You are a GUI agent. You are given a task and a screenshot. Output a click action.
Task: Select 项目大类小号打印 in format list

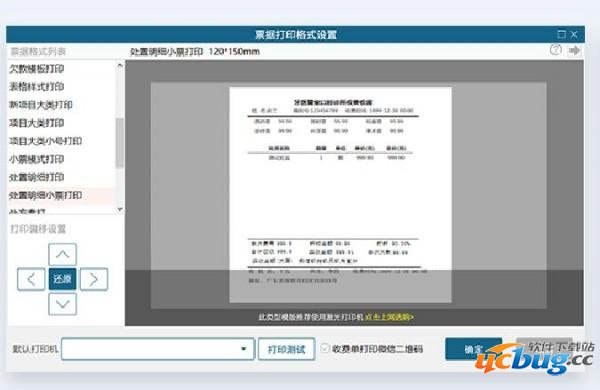(45, 141)
